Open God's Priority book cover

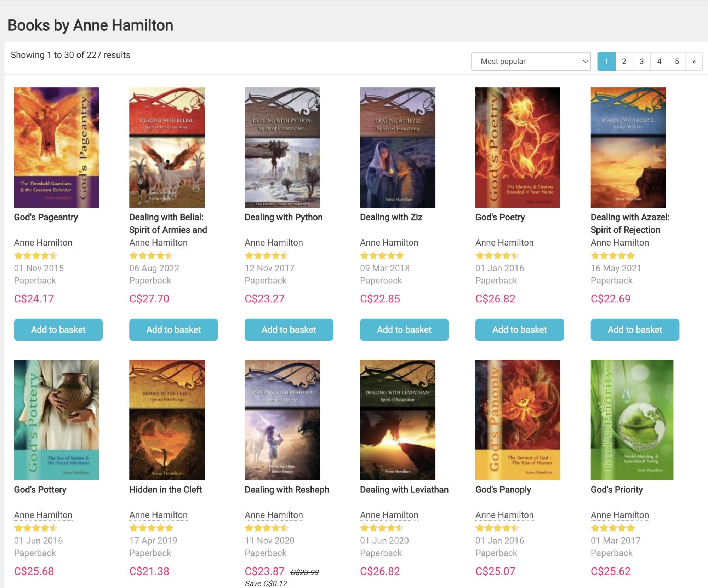coord(632,420)
